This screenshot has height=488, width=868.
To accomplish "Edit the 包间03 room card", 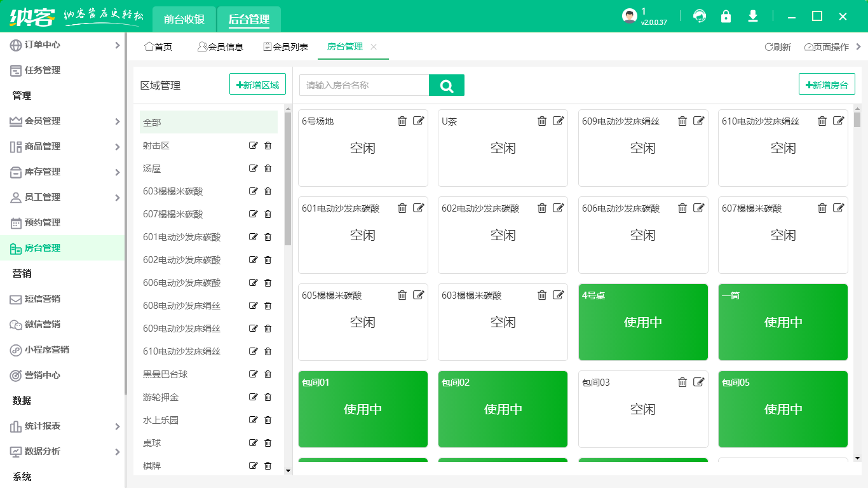I will 699,383.
